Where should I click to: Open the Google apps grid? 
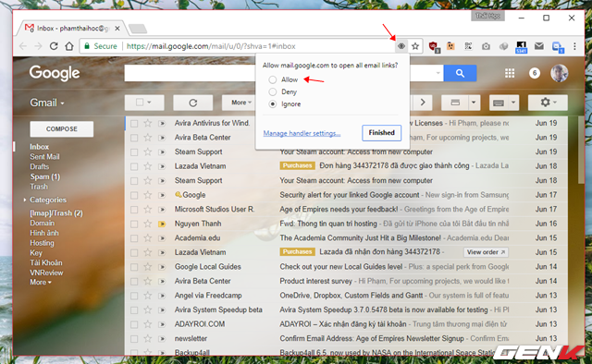coord(510,73)
